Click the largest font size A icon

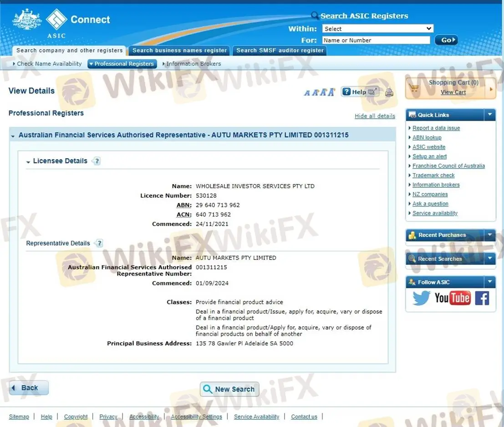331,93
